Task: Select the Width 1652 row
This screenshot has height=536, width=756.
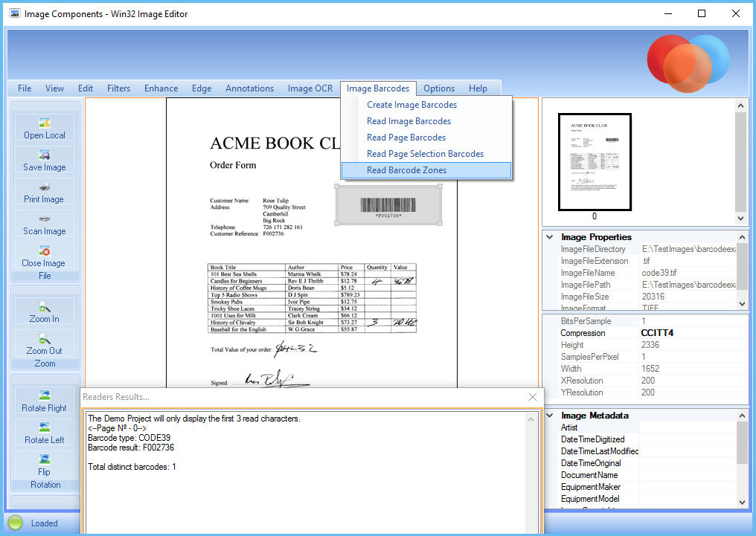Action: click(x=653, y=369)
